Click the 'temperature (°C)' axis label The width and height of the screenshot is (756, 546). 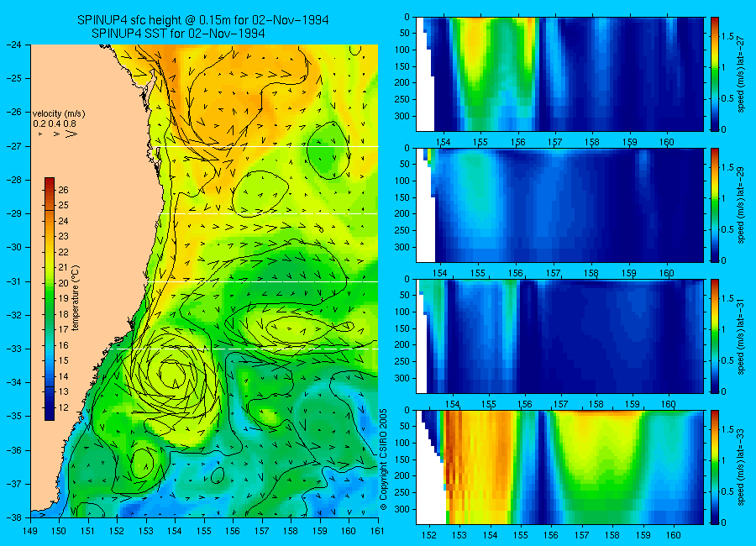[76, 298]
